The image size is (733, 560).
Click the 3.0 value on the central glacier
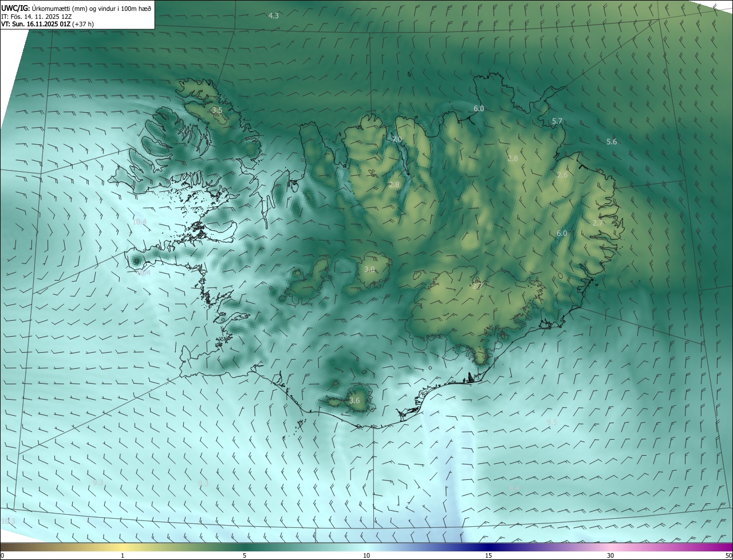[369, 269]
